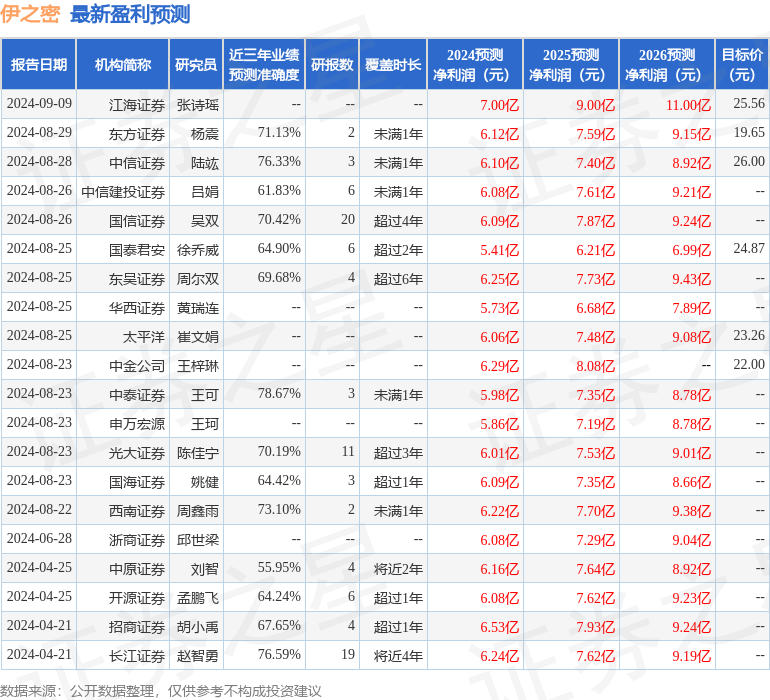Select analyst name 孟鹏飞
Viewport: 770px width, 700px height.
pos(197,597)
